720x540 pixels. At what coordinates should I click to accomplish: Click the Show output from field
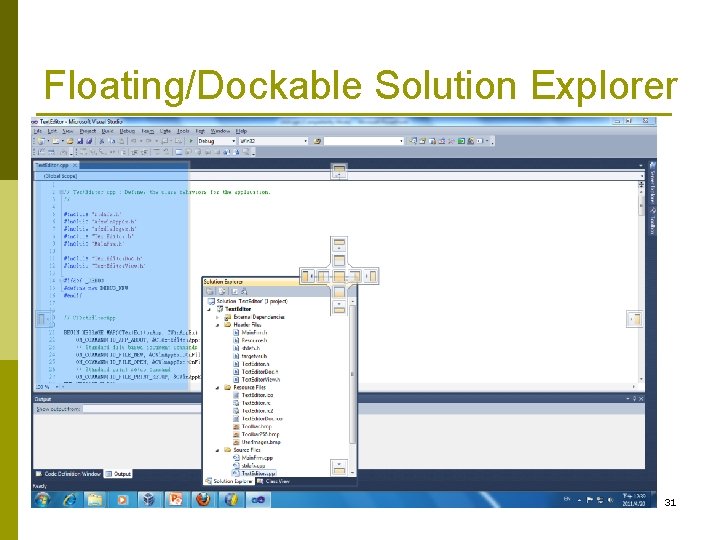pyautogui.click(x=140, y=409)
